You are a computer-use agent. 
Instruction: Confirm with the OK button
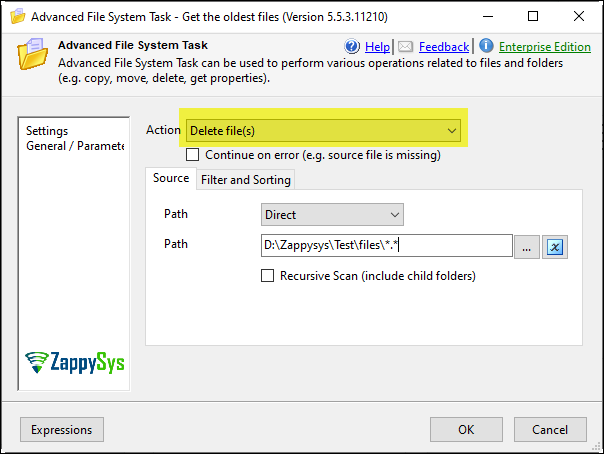pyautogui.click(x=466, y=429)
